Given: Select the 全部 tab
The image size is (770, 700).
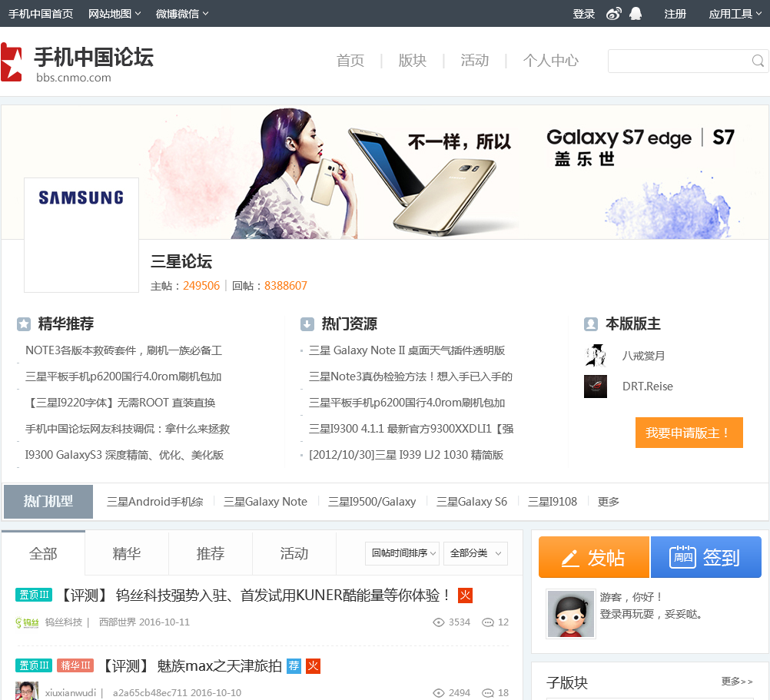Looking at the screenshot, I should coord(43,553).
